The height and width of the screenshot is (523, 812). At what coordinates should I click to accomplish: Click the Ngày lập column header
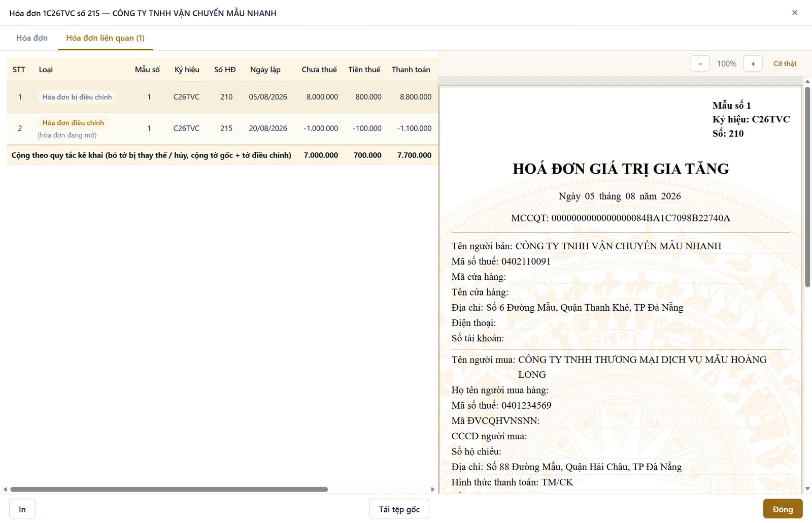point(265,70)
